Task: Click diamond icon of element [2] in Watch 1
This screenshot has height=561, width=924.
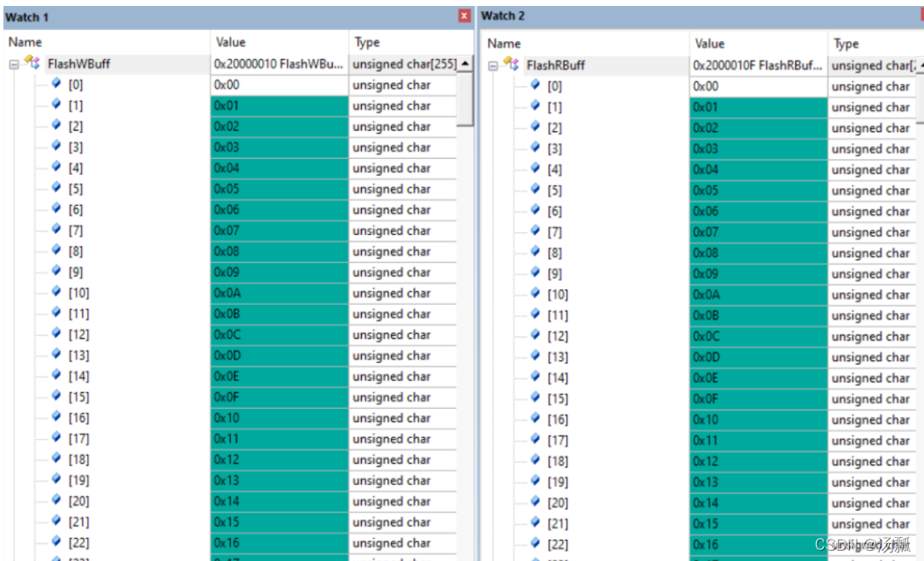Action: click(x=56, y=125)
